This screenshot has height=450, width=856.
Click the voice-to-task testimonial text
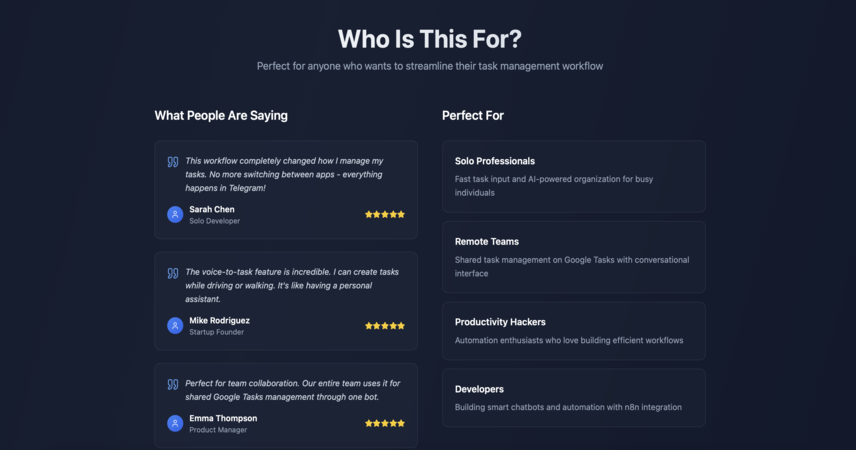click(292, 285)
